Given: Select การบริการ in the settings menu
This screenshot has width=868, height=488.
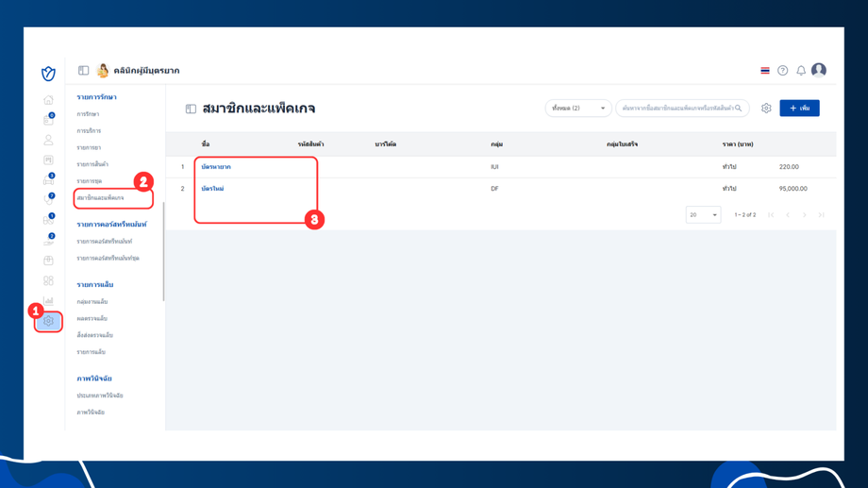Looking at the screenshot, I should 89,130.
